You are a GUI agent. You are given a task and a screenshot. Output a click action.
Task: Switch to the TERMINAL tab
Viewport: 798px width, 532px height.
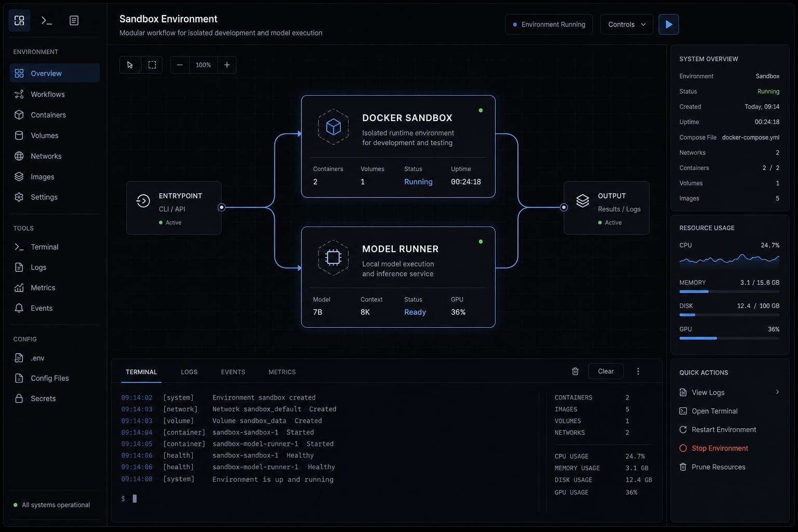141,372
